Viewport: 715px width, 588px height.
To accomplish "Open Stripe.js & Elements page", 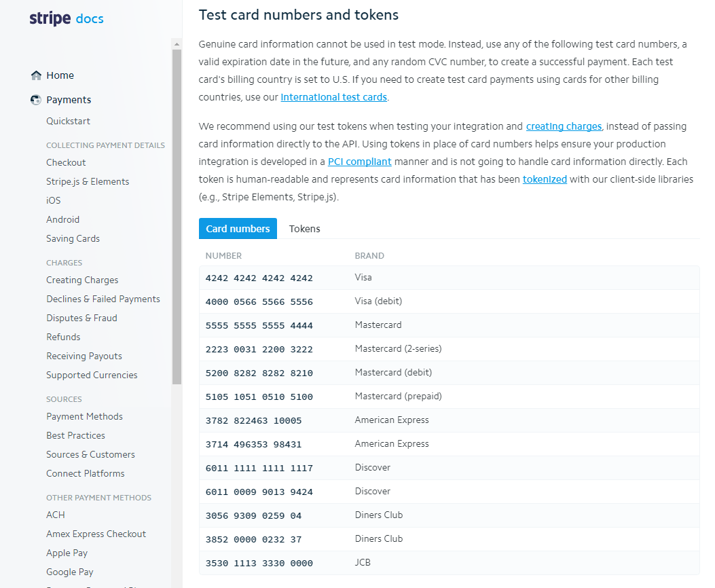I will (88, 182).
